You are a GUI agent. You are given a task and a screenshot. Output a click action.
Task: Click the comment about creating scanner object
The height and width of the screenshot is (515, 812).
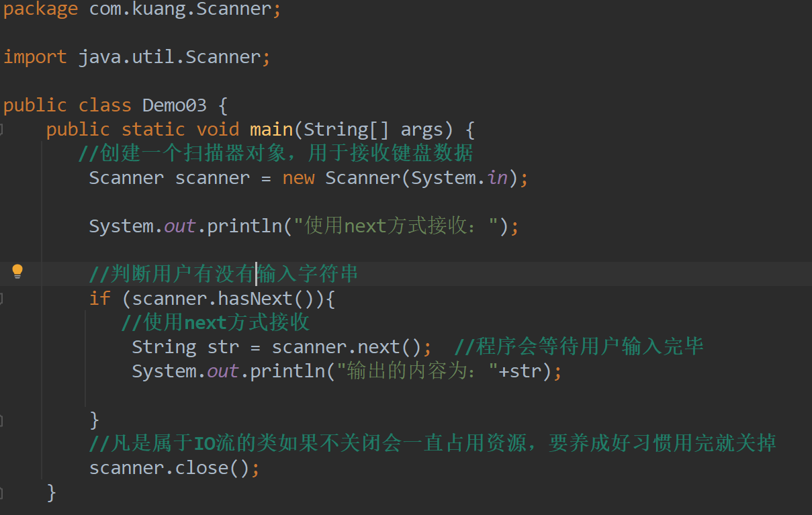(277, 154)
